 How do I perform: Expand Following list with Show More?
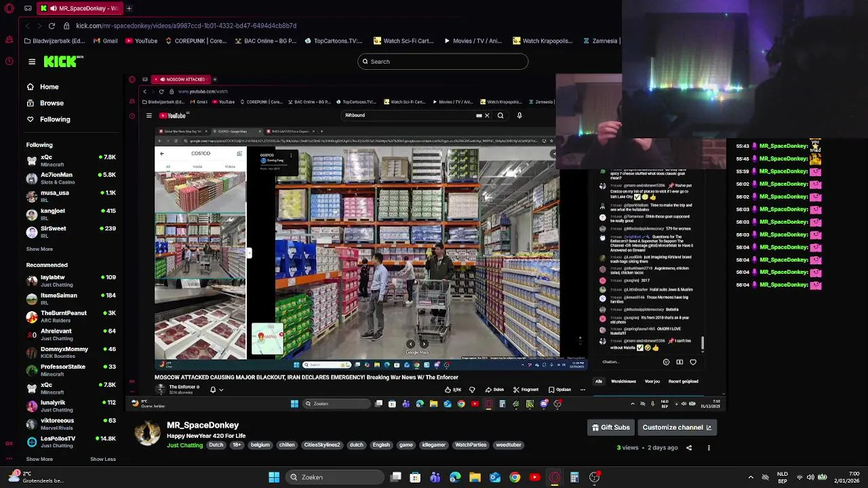point(39,249)
